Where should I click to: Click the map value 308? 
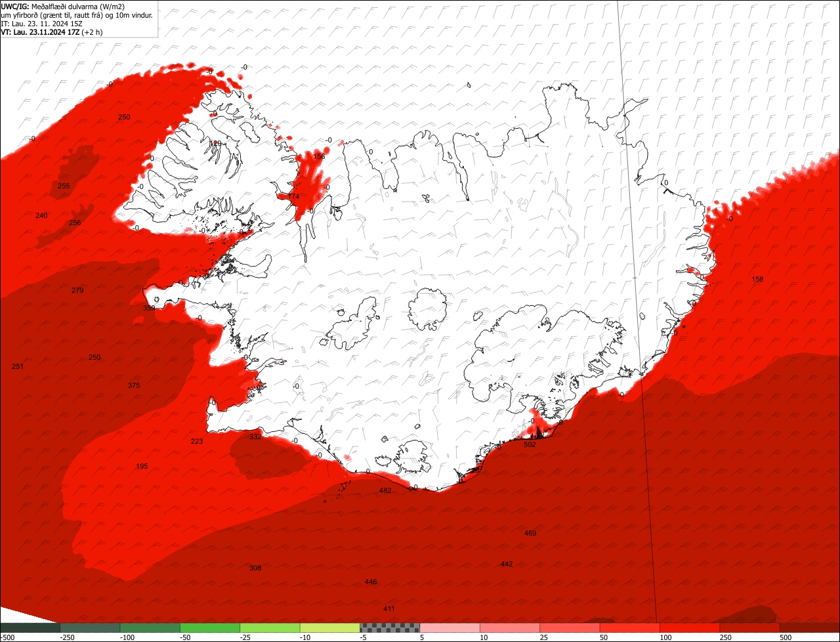(255, 568)
